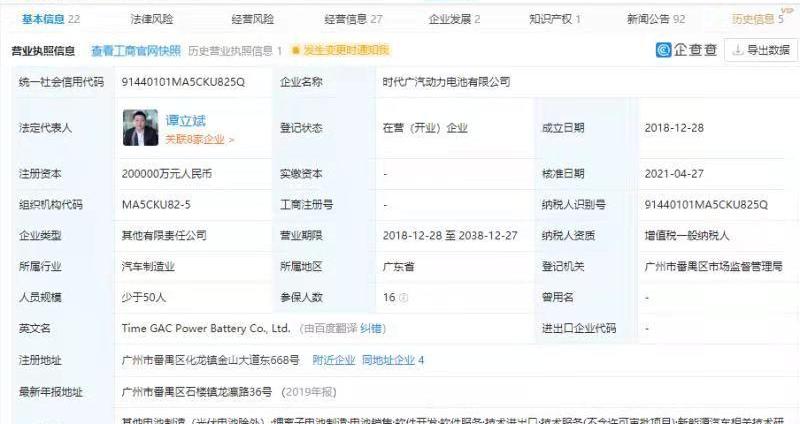Viewport: 800px width, 424px height.
Task: Select organization code MA5CKU82-5
Action: click(x=156, y=205)
